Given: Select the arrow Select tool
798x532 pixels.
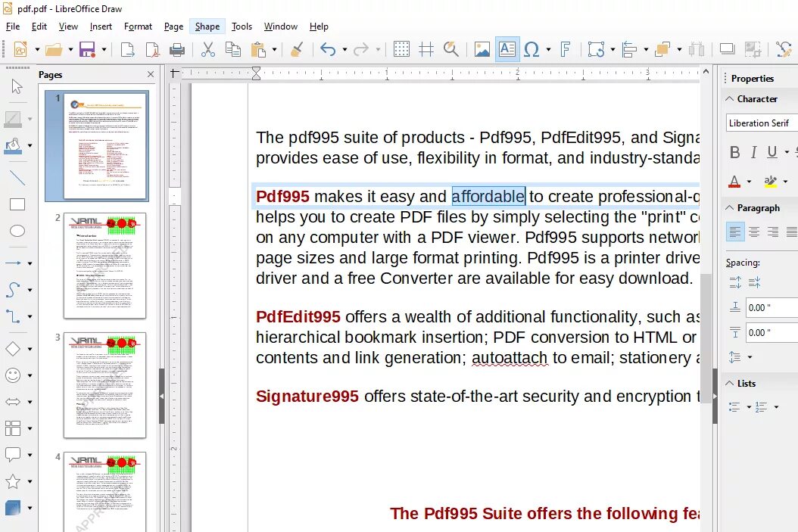Looking at the screenshot, I should click(x=17, y=86).
